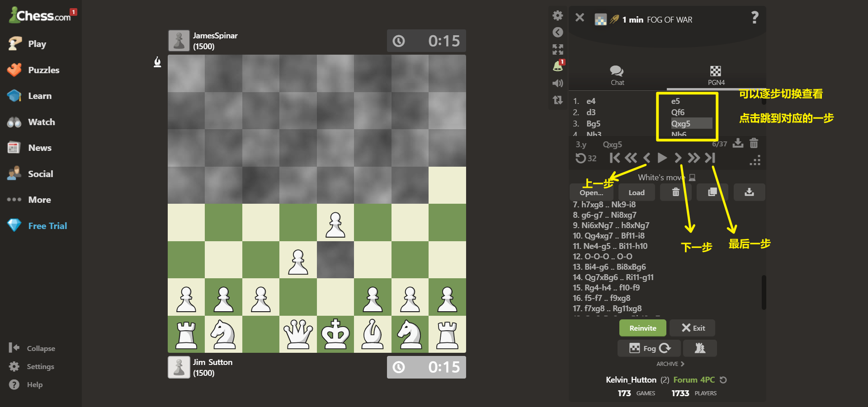Switch to the PGN4 tab
The image size is (868, 407).
716,75
